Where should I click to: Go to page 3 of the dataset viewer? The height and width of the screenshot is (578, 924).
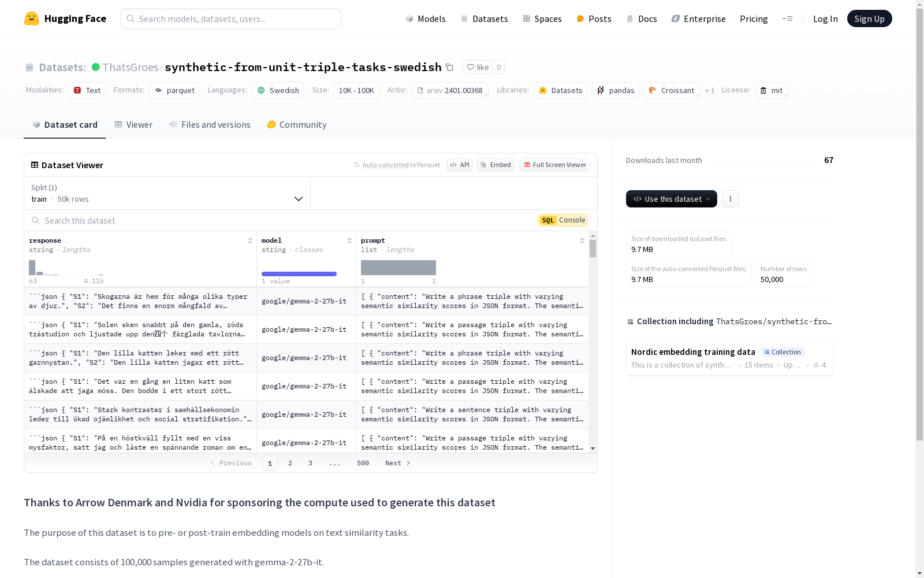point(310,463)
